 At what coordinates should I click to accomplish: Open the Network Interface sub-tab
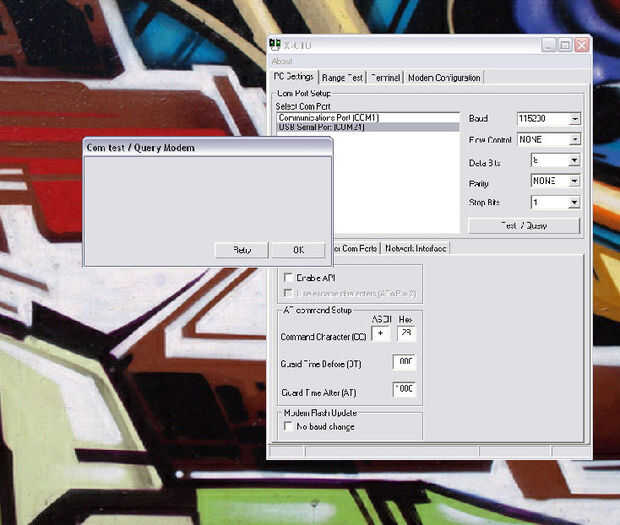click(415, 249)
